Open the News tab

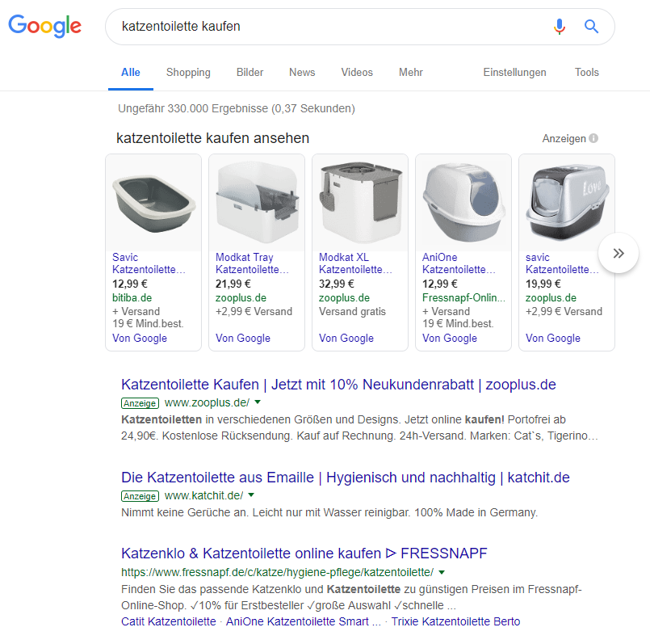(302, 73)
